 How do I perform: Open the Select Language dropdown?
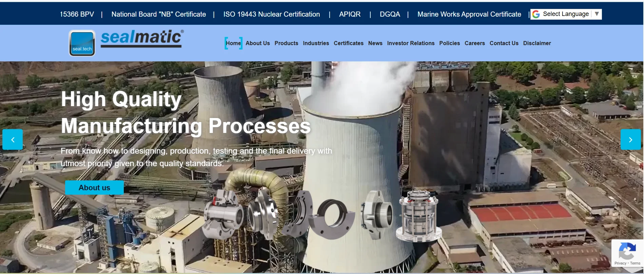click(x=566, y=14)
